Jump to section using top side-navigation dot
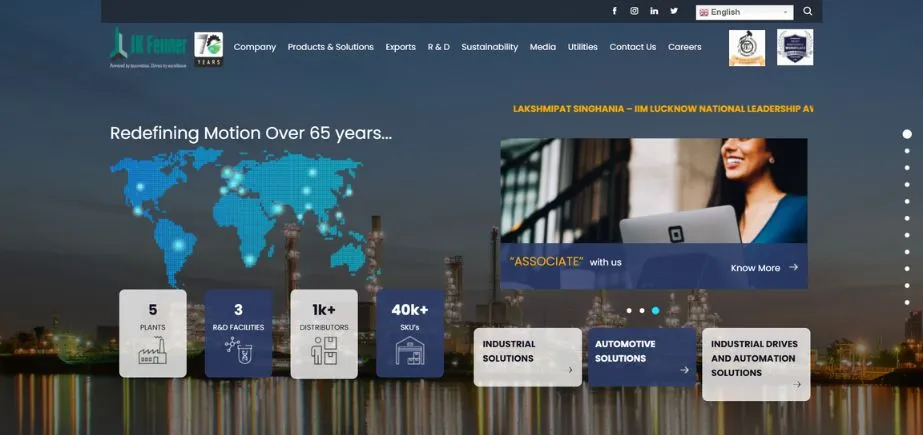 click(907, 134)
